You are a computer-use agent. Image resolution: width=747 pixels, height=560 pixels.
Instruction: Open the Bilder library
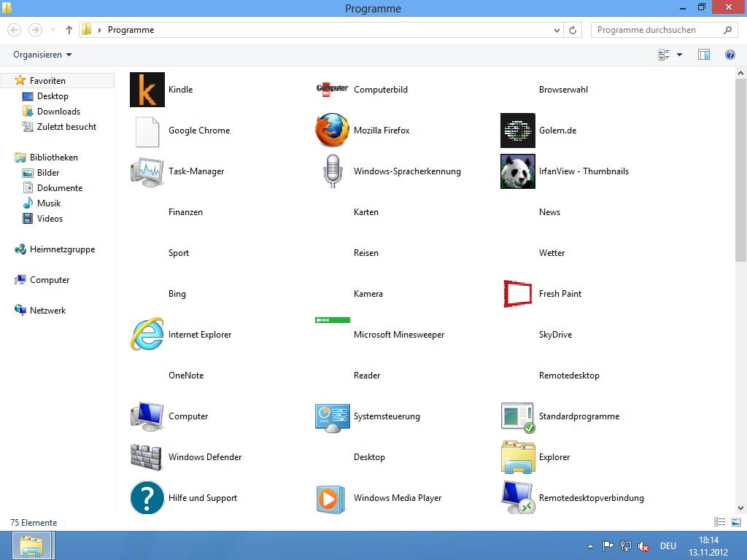click(48, 172)
